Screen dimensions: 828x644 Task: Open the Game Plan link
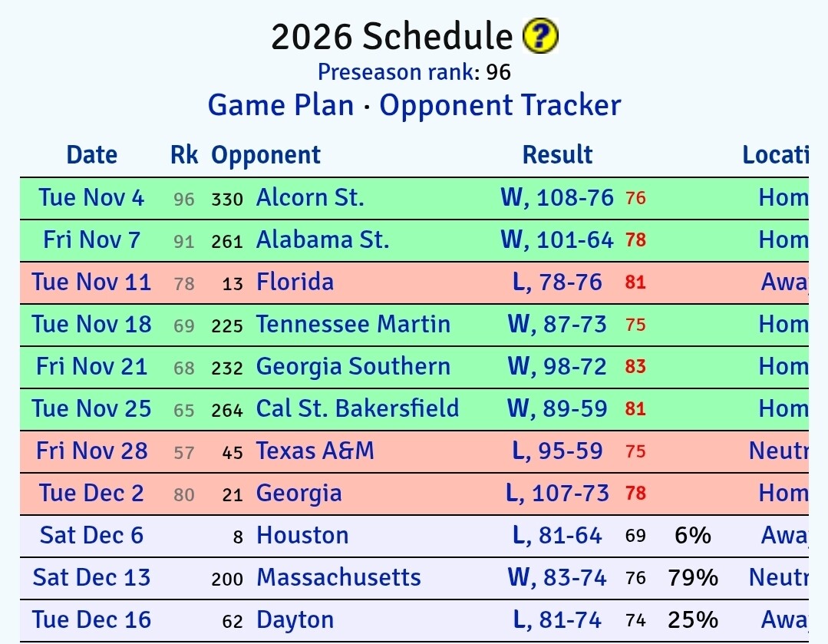coord(281,105)
